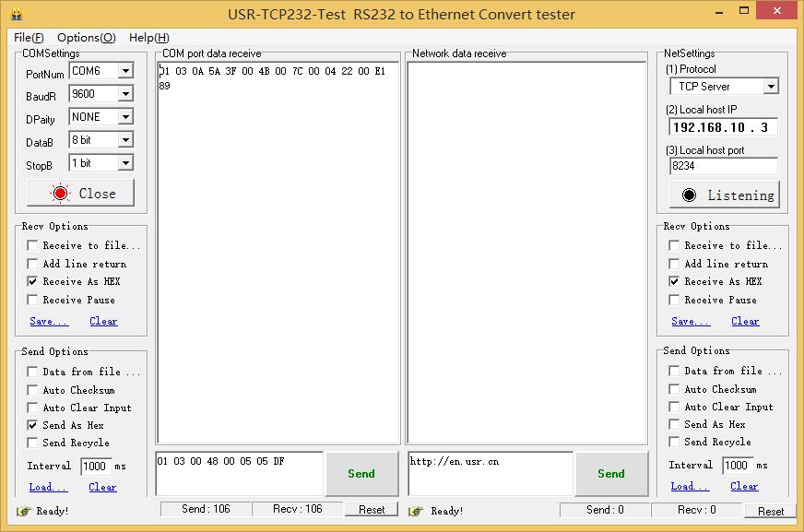The height and width of the screenshot is (532, 804).
Task: Toggle COM Receive As HEX checkbox
Action: [x=32, y=281]
